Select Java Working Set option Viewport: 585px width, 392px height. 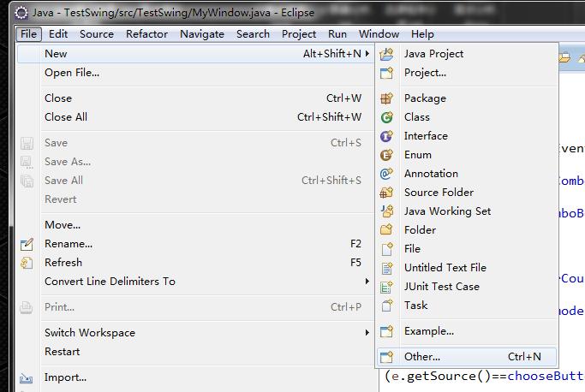click(x=447, y=211)
